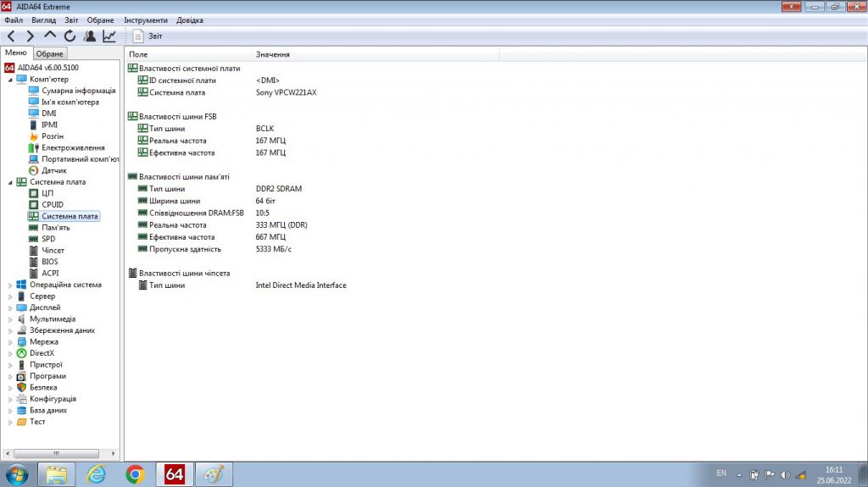Click the Back navigation arrow in toolbar

pos(11,36)
